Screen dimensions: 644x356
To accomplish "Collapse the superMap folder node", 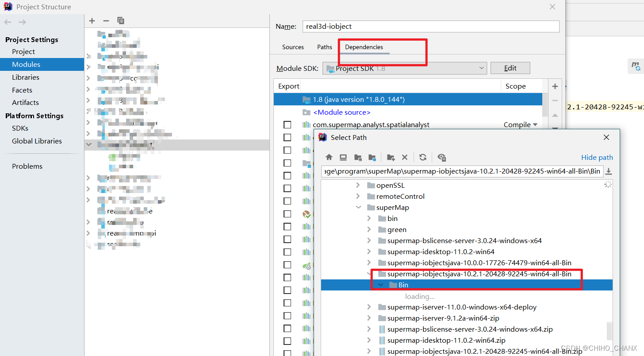I will tap(358, 207).
